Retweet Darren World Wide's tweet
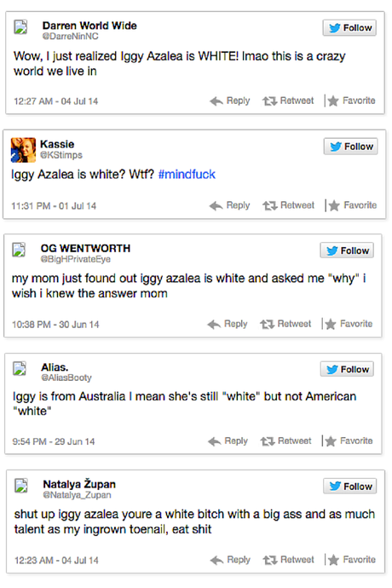The width and height of the screenshot is (392, 588). [288, 101]
